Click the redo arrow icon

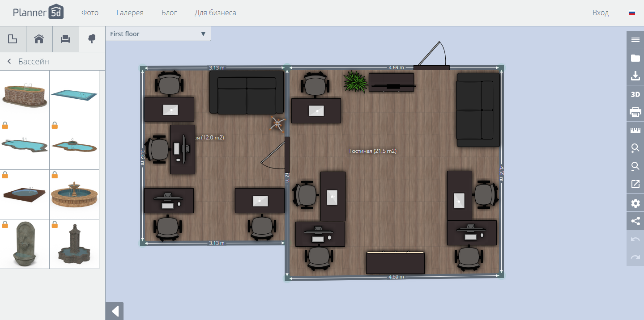coord(635,257)
